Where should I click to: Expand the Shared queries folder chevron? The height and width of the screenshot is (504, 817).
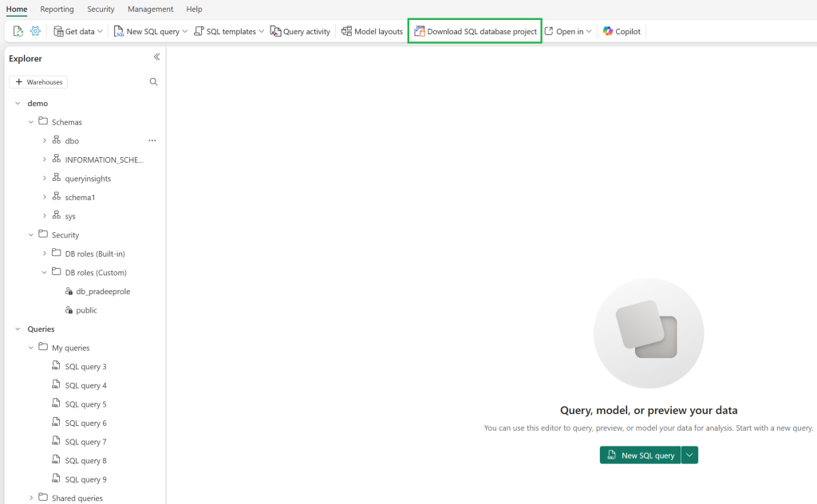31,498
